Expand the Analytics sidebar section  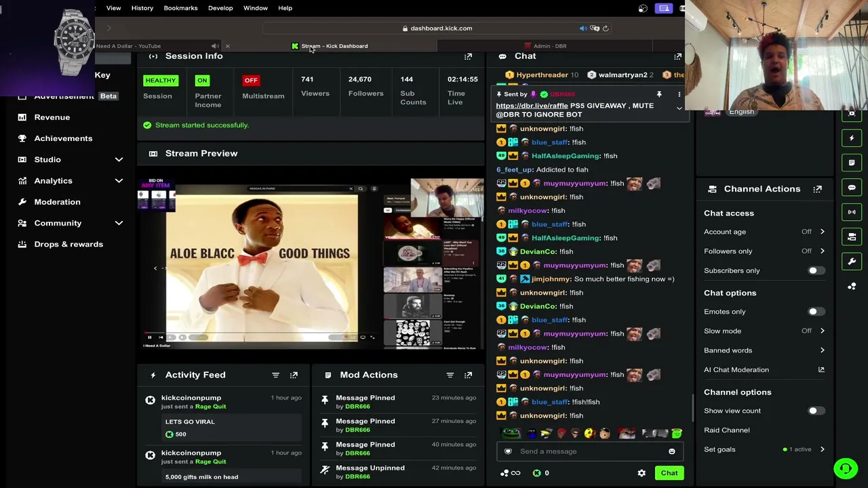click(x=119, y=181)
